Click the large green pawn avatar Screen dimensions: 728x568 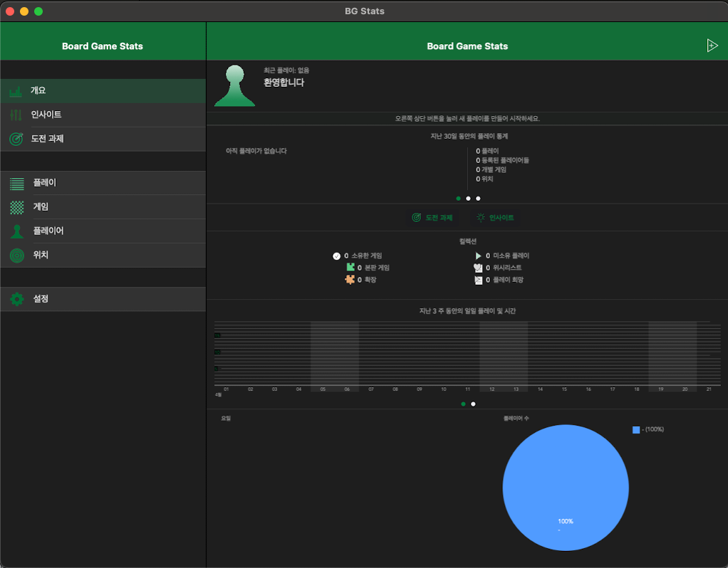click(x=234, y=86)
